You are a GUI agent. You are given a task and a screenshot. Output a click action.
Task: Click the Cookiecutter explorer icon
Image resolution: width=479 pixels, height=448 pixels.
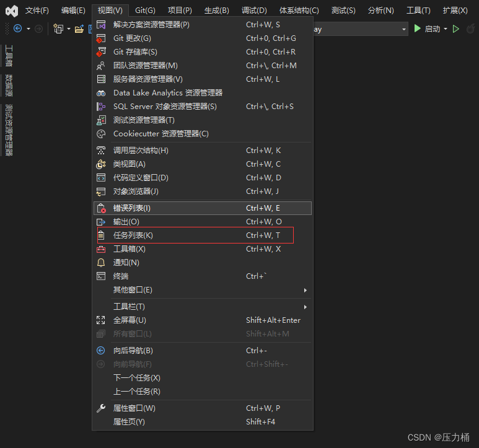(x=101, y=134)
